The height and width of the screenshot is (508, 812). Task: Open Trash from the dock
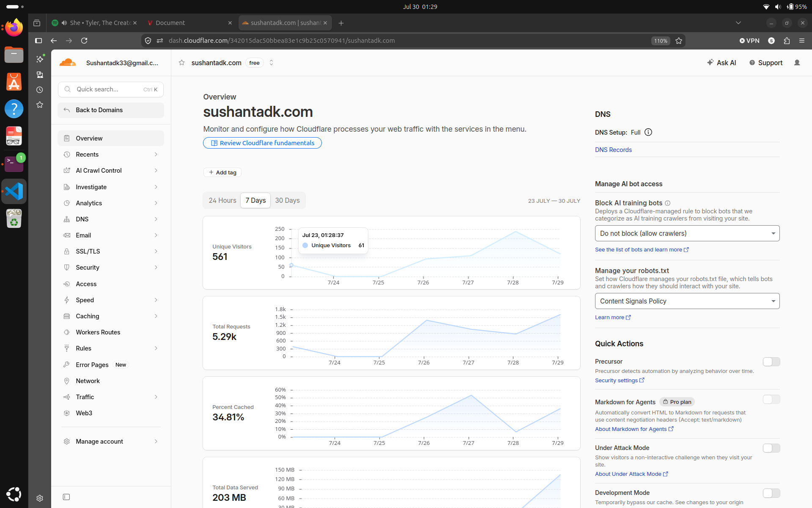14,218
